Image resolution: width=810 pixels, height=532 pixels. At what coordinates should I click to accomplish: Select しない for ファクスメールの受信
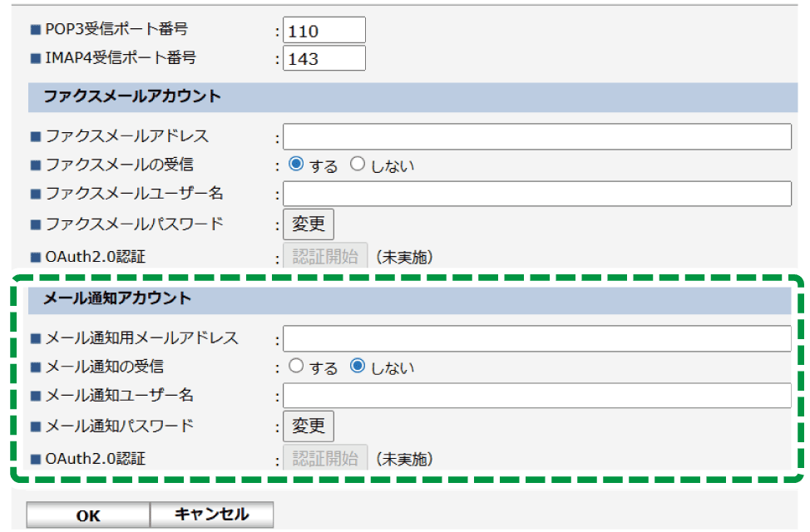pyautogui.click(x=356, y=165)
